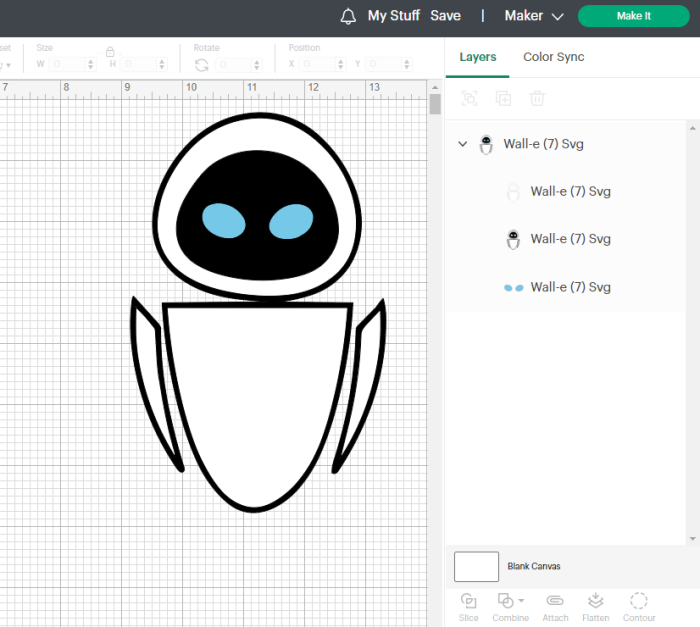
Task: Open the Maker machine dropdown
Action: 534,16
